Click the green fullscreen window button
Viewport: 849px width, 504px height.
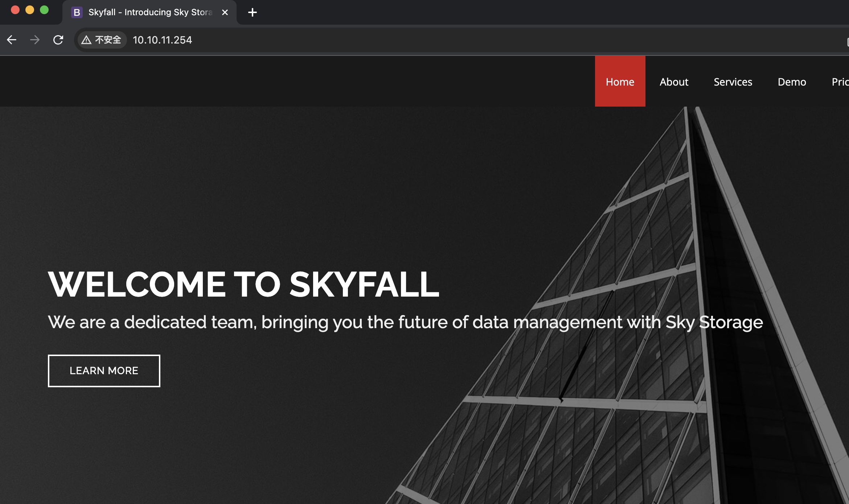[x=44, y=10]
